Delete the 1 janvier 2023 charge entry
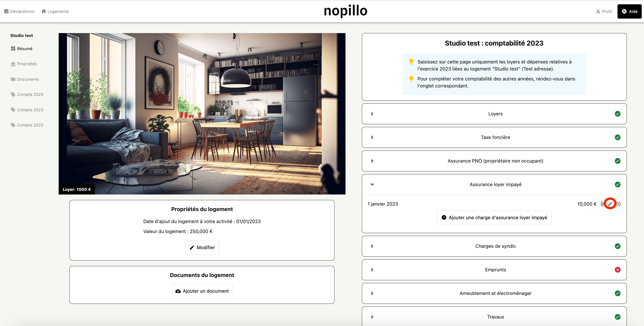This screenshot has height=326, width=644. [x=618, y=204]
